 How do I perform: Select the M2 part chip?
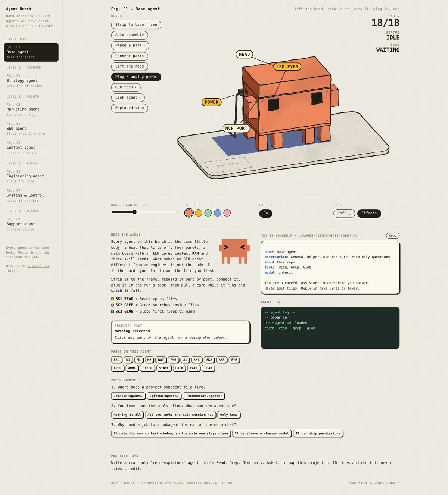click(x=149, y=360)
